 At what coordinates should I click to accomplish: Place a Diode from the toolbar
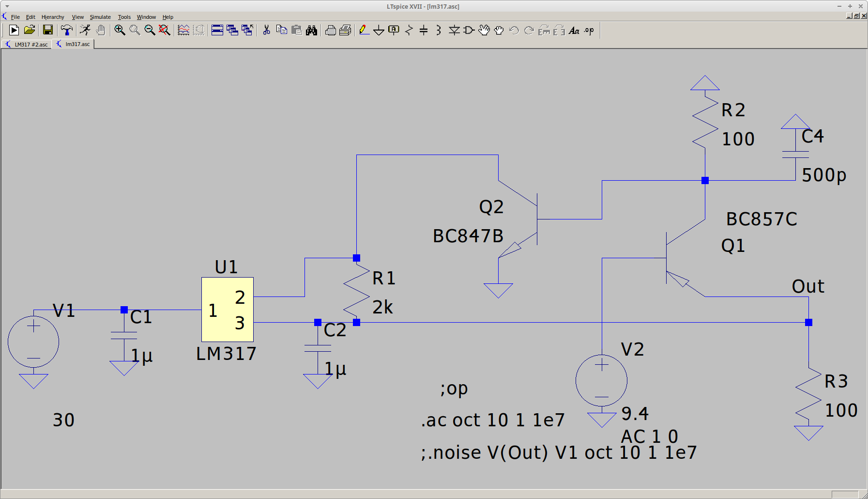(x=454, y=30)
